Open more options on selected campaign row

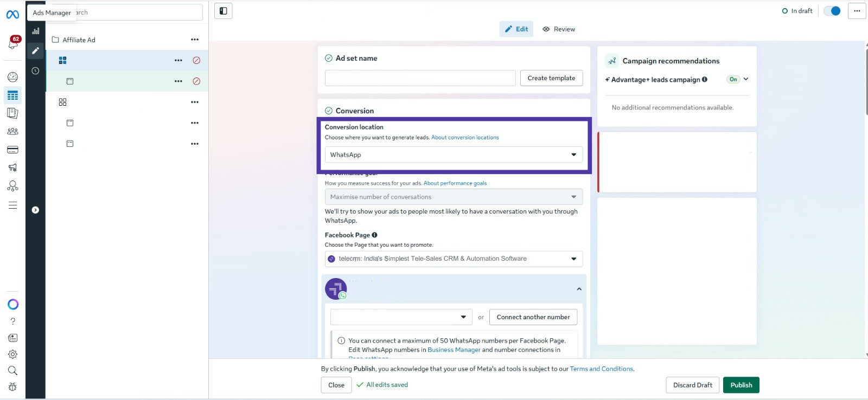[178, 60]
